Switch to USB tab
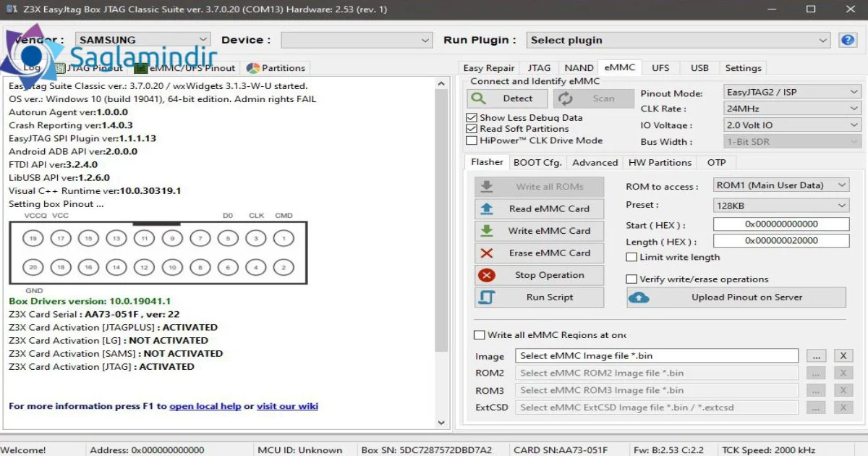 [699, 68]
